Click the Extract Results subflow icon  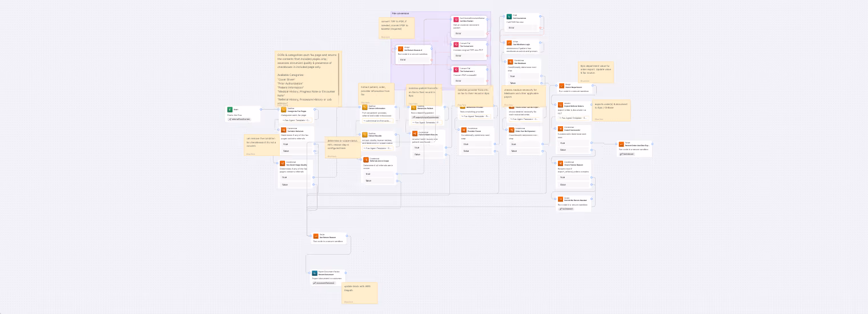pos(365,134)
